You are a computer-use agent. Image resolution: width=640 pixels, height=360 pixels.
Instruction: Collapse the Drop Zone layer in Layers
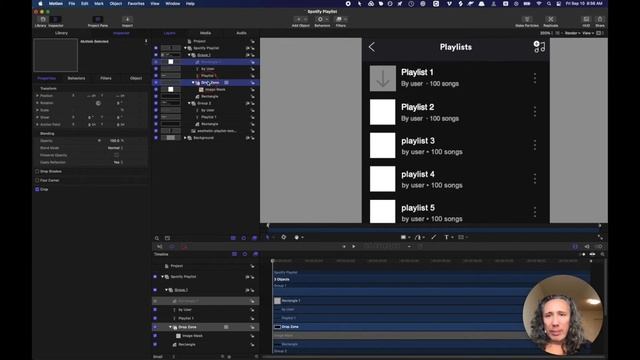(193, 82)
